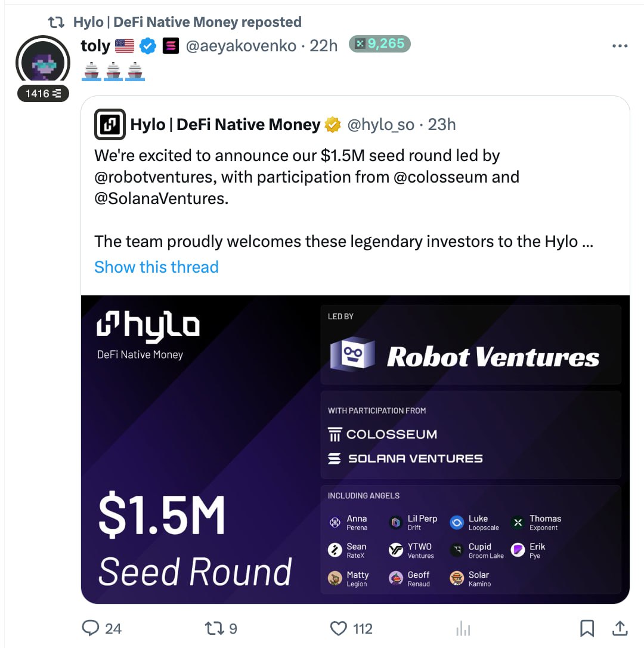644x648 pixels.
Task: Click the reply comment icon
Action: tap(91, 628)
